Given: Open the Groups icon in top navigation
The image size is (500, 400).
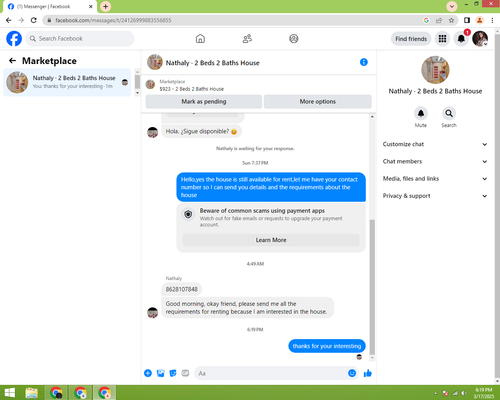Looking at the screenshot, I should (x=294, y=39).
